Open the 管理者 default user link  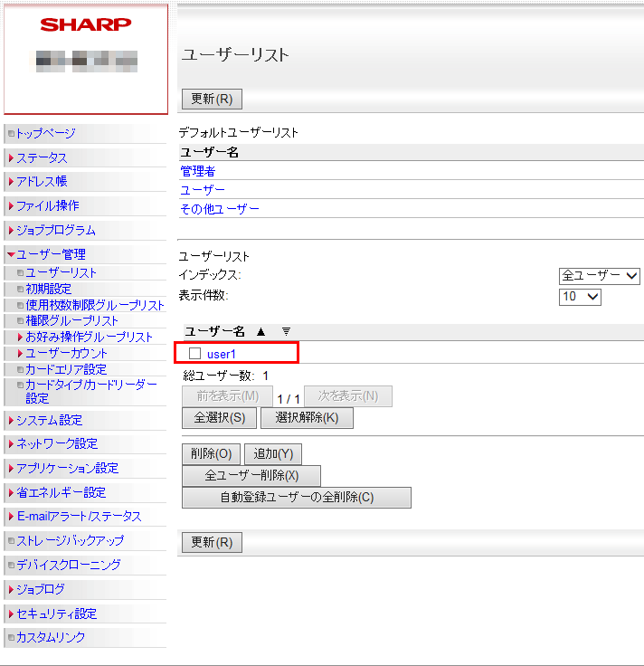(197, 171)
